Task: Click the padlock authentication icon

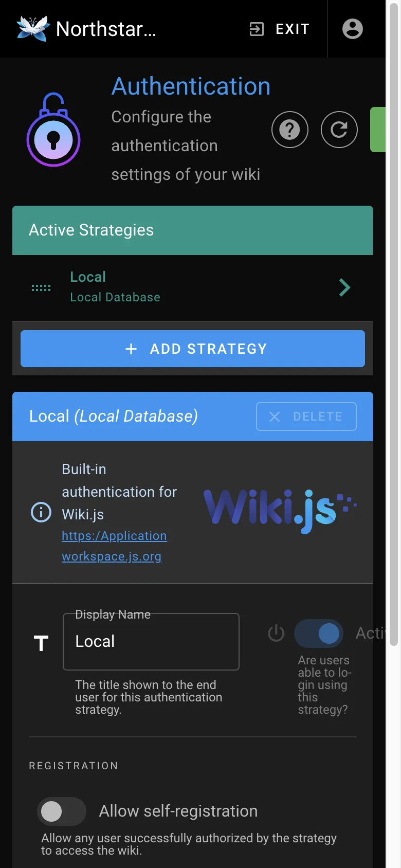Action: [53, 130]
